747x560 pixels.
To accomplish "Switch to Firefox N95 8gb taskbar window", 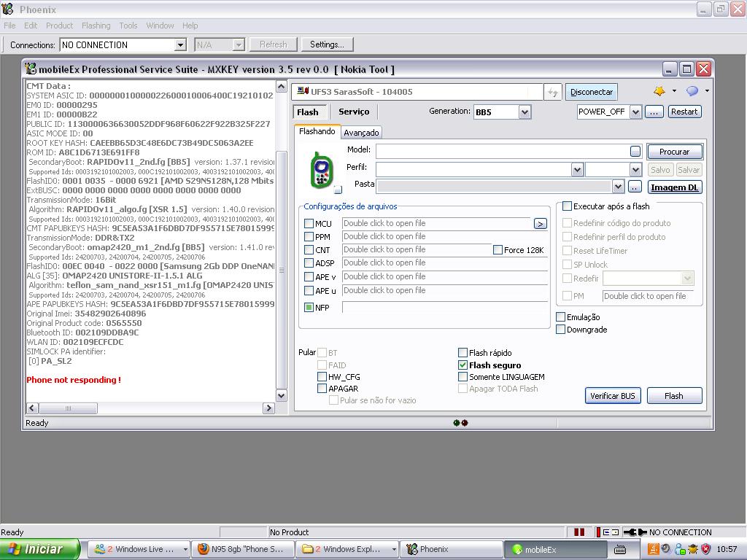I will point(241,550).
